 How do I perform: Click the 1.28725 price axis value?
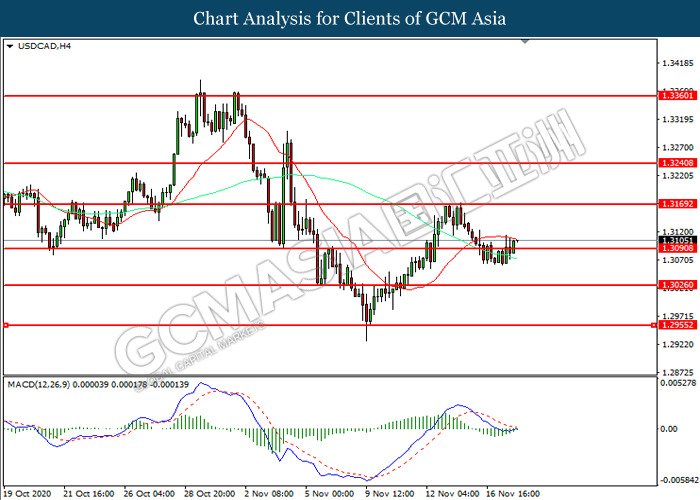pos(678,372)
